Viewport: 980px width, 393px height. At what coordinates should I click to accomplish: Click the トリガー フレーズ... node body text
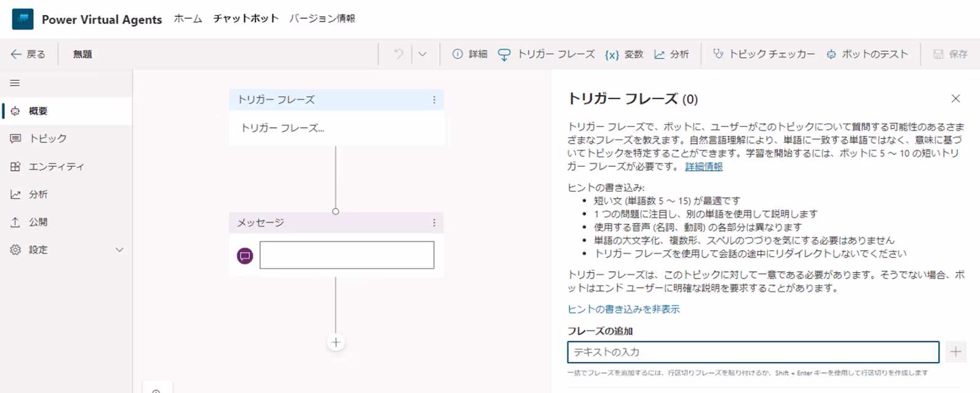(x=282, y=128)
